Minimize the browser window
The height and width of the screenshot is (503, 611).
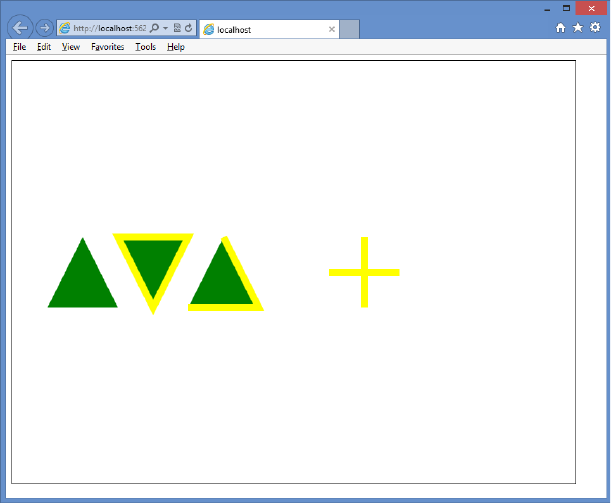(x=547, y=9)
